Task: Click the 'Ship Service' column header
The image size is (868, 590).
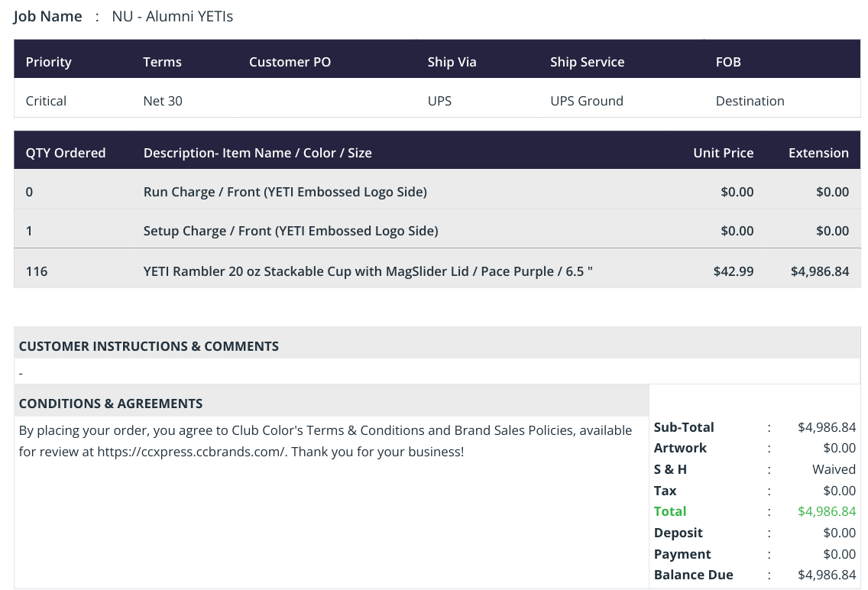Action: click(x=588, y=62)
